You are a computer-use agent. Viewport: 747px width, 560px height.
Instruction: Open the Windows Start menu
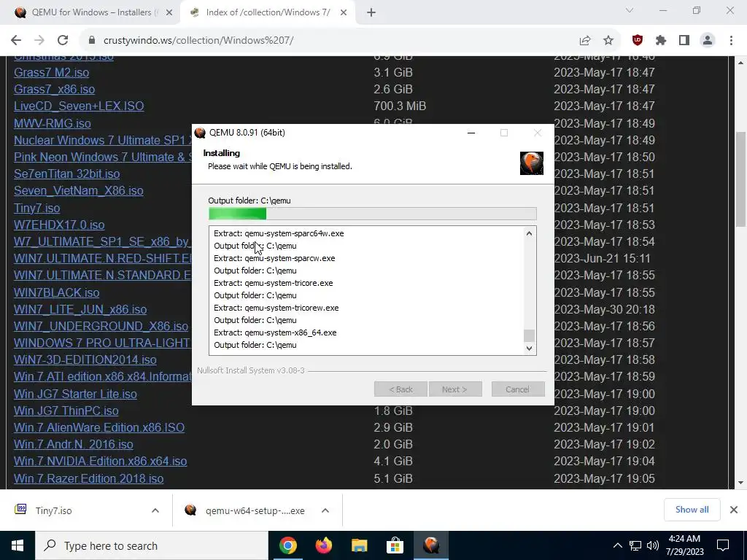18,545
